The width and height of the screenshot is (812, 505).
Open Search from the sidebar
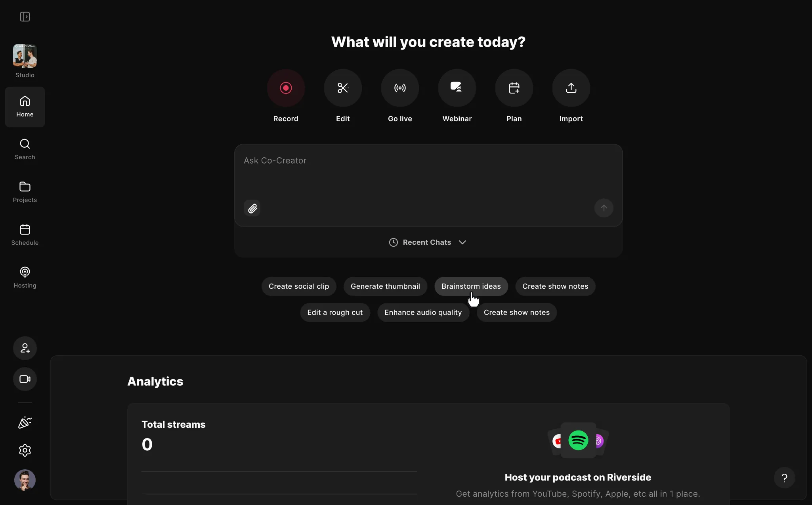coord(25,150)
